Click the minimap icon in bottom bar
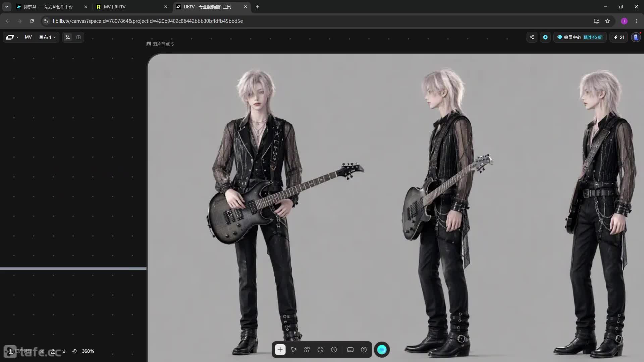This screenshot has height=362, width=644. pyautogui.click(x=42, y=351)
